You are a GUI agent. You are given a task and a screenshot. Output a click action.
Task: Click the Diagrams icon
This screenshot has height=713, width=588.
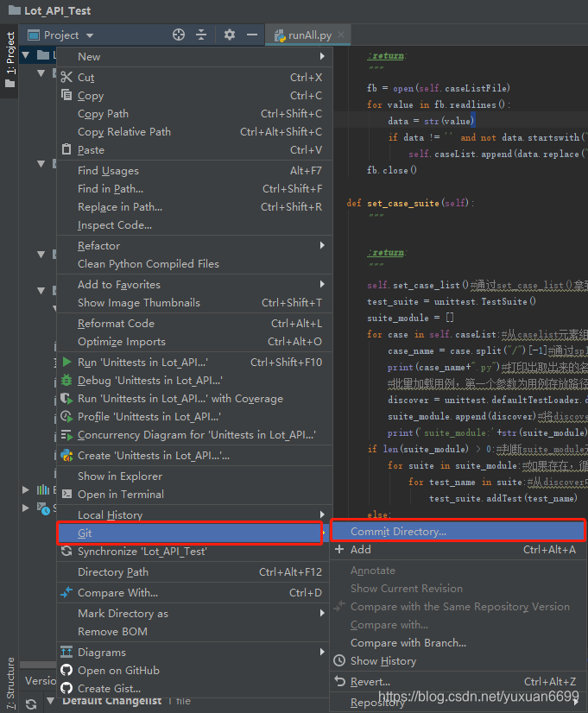click(66, 652)
